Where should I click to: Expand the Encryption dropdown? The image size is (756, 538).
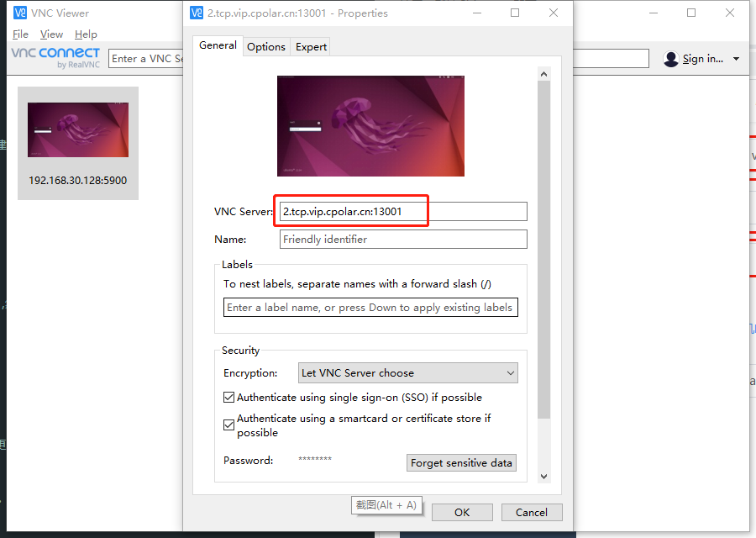click(x=408, y=373)
